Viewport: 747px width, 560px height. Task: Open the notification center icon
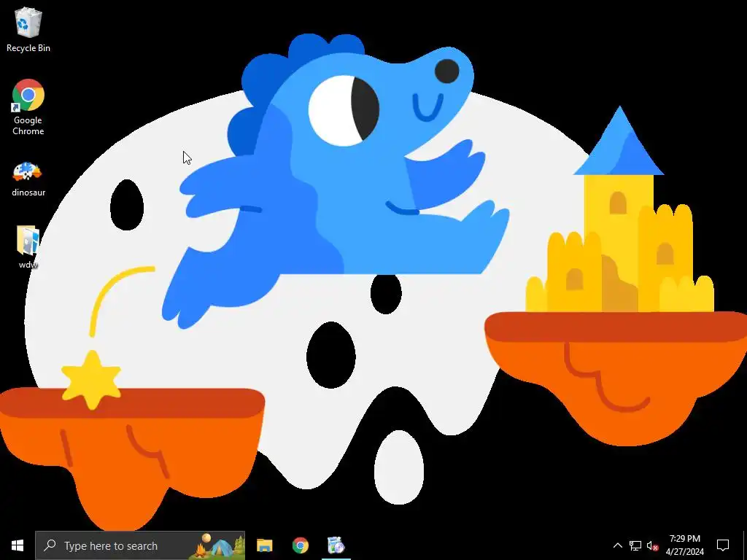[x=723, y=545]
